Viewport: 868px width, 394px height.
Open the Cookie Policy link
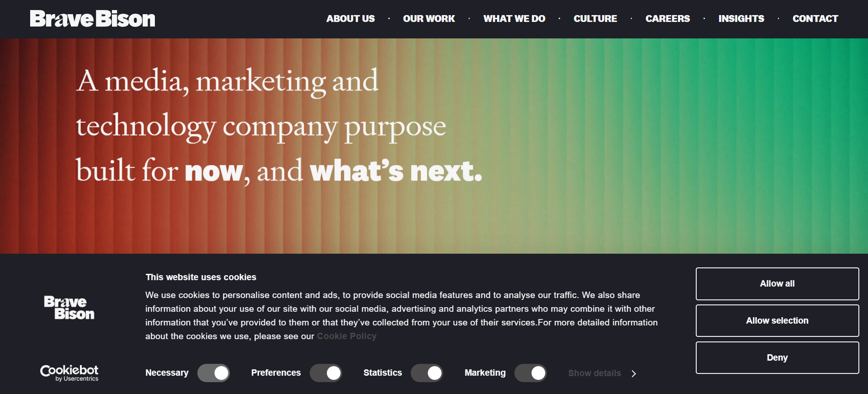[347, 336]
